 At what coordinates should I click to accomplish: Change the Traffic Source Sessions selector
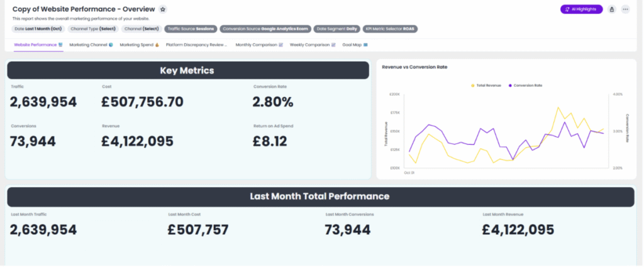pyautogui.click(x=191, y=29)
